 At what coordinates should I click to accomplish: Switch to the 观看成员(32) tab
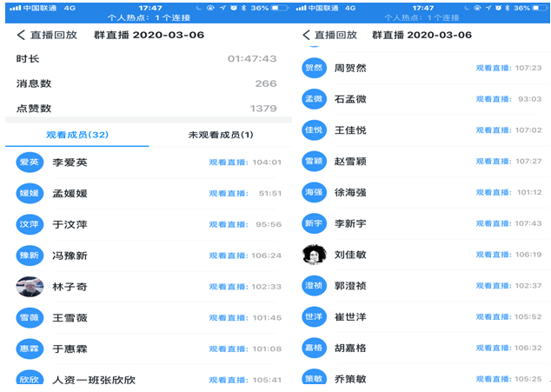coord(76,135)
